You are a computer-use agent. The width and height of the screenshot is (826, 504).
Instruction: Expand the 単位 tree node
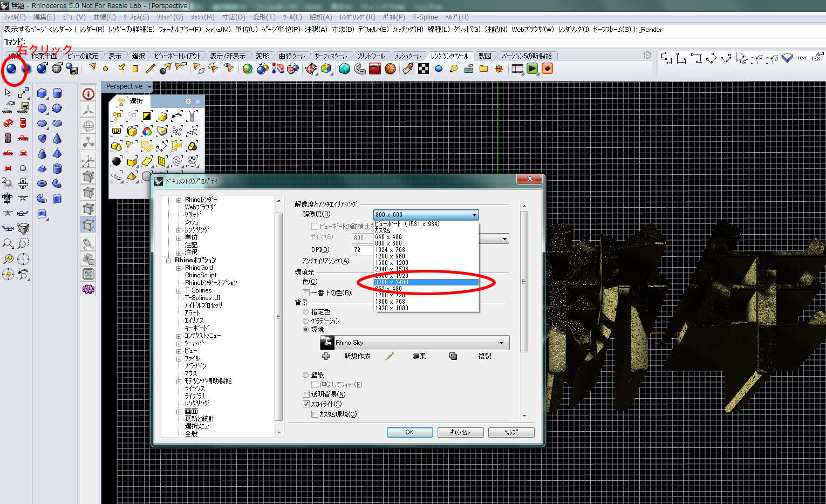179,237
